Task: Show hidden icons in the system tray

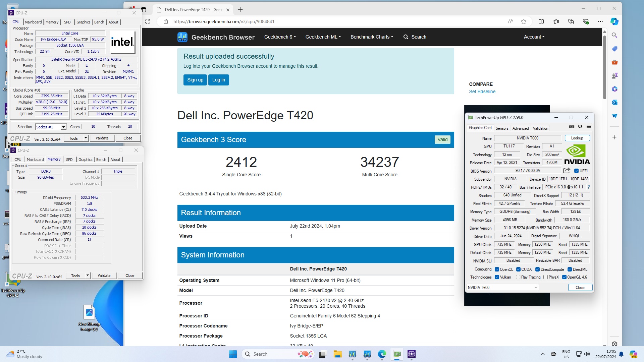Action: coord(542,354)
